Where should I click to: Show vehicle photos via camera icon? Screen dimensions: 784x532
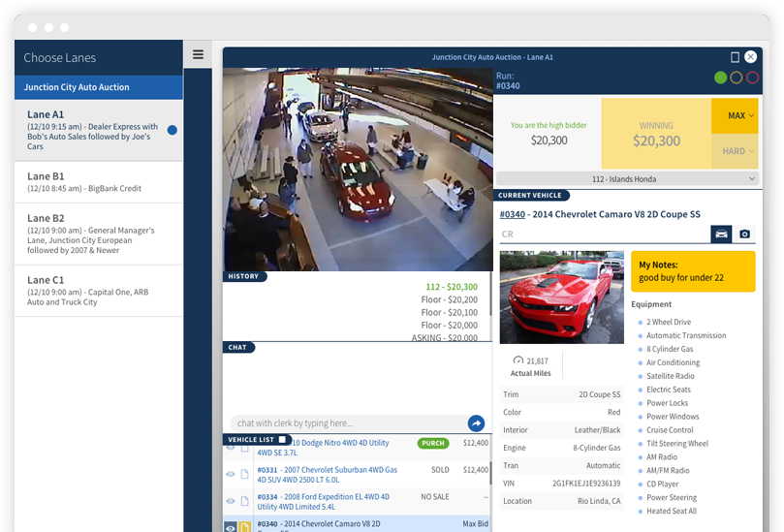tap(744, 234)
